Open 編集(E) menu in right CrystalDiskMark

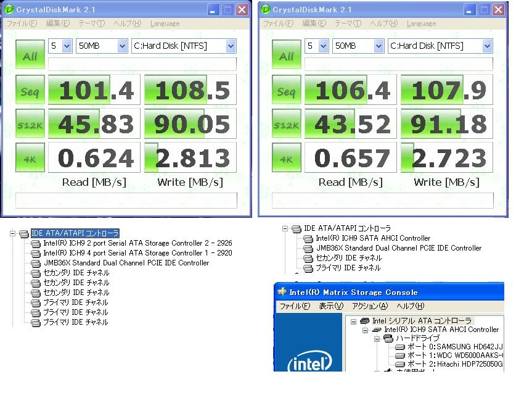pos(314,23)
